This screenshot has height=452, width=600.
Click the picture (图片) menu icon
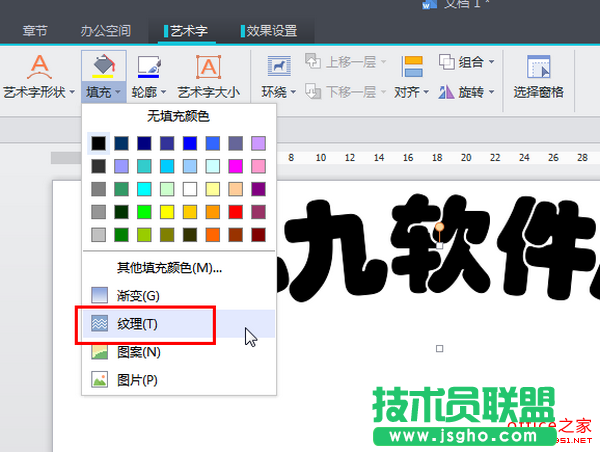pos(99,380)
